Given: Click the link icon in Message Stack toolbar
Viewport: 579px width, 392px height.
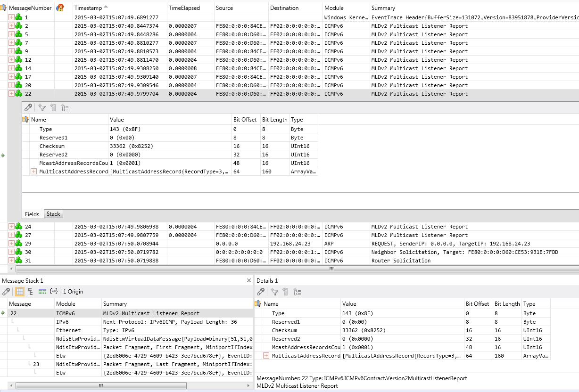Looking at the screenshot, I should pos(6,292).
